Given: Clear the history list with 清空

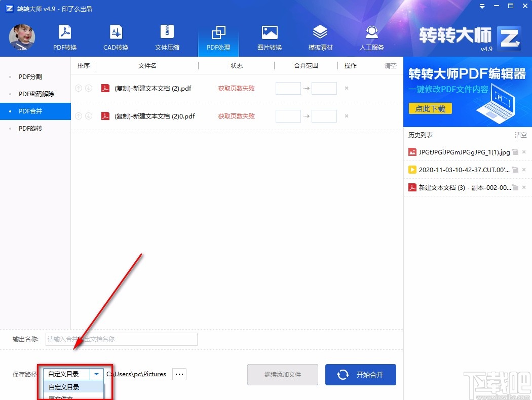Looking at the screenshot, I should click(520, 135).
